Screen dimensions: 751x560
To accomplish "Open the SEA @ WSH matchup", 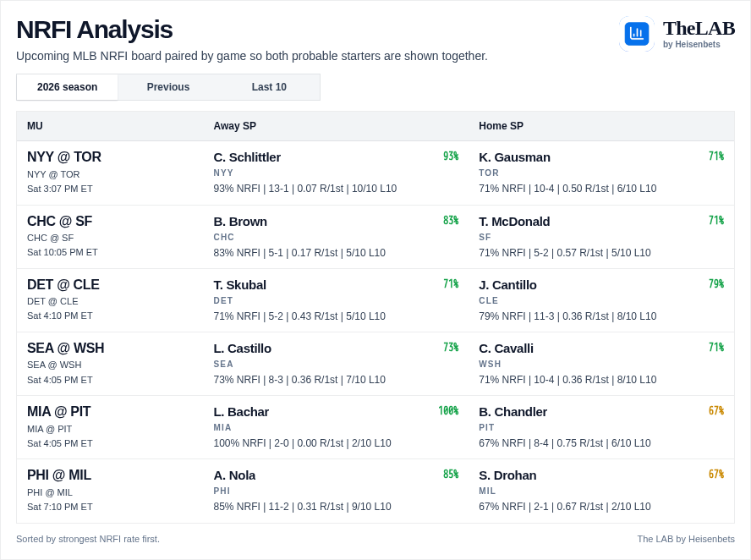I will coord(66,349).
